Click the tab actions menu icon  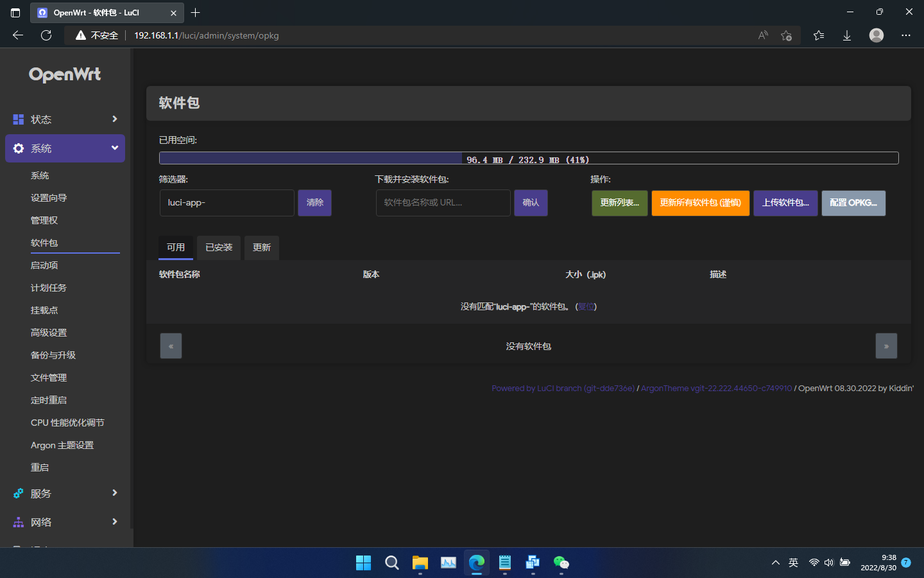pos(15,12)
